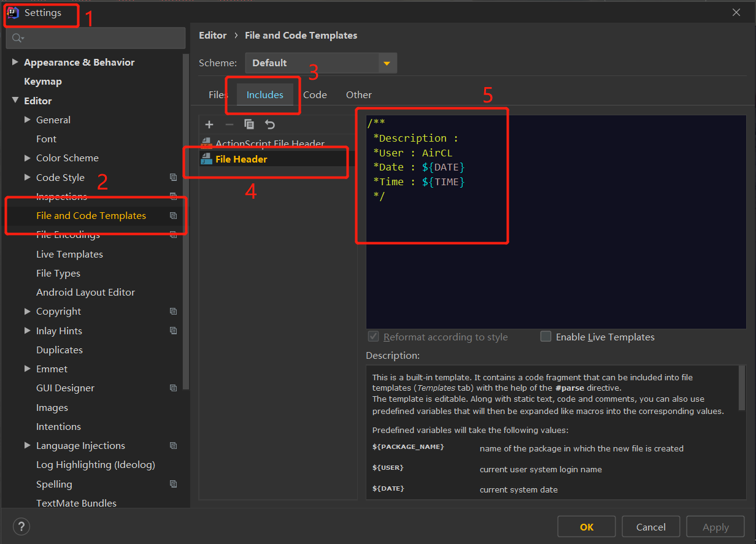The height and width of the screenshot is (544, 756).
Task: Click the settings search field
Action: (x=96, y=38)
